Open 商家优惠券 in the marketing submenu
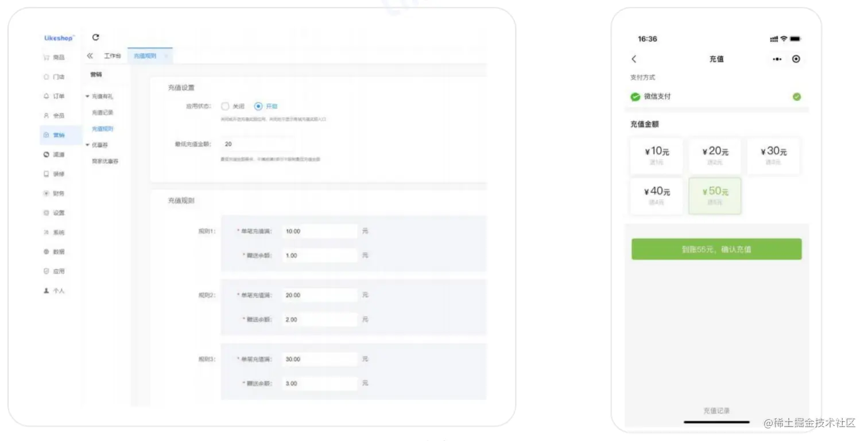Viewport: 868px width, 441px height. (x=106, y=161)
